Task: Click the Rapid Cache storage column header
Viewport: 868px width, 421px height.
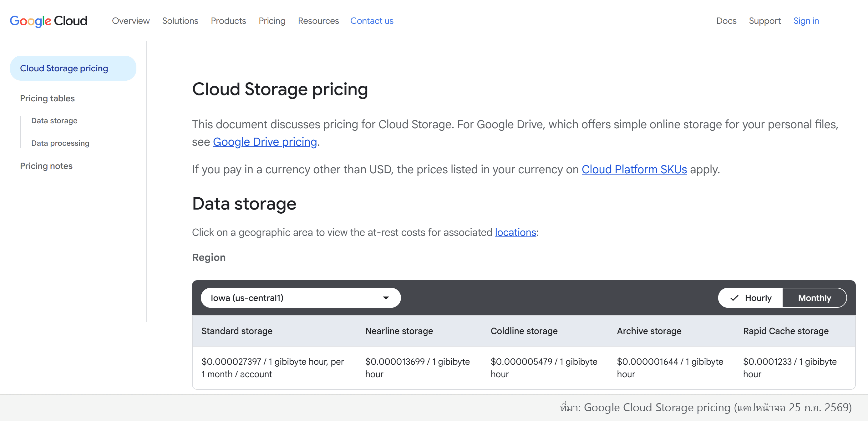Action: pyautogui.click(x=786, y=331)
